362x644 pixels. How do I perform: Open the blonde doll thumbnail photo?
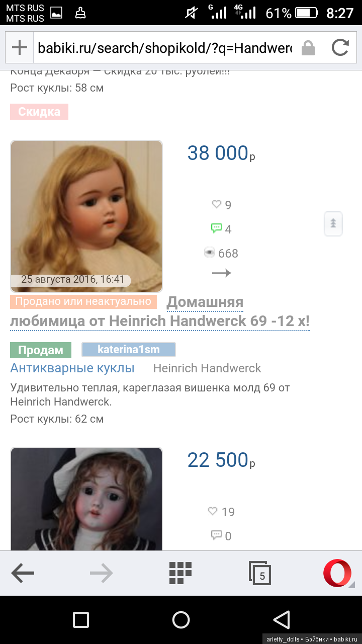click(86, 216)
